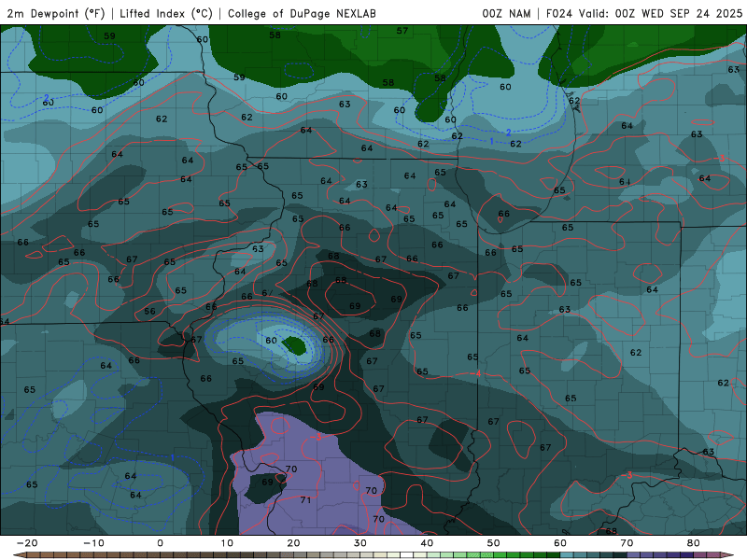Click the "2m Dewpoint (°F)" title text
Viewport: 747px width, 560px height.
55,13
